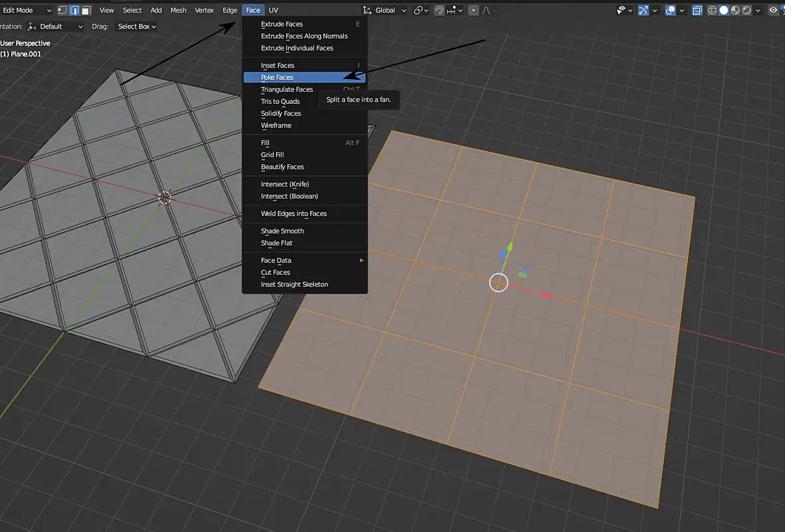Click the green Y-axis move gizmo arrow

[510, 246]
